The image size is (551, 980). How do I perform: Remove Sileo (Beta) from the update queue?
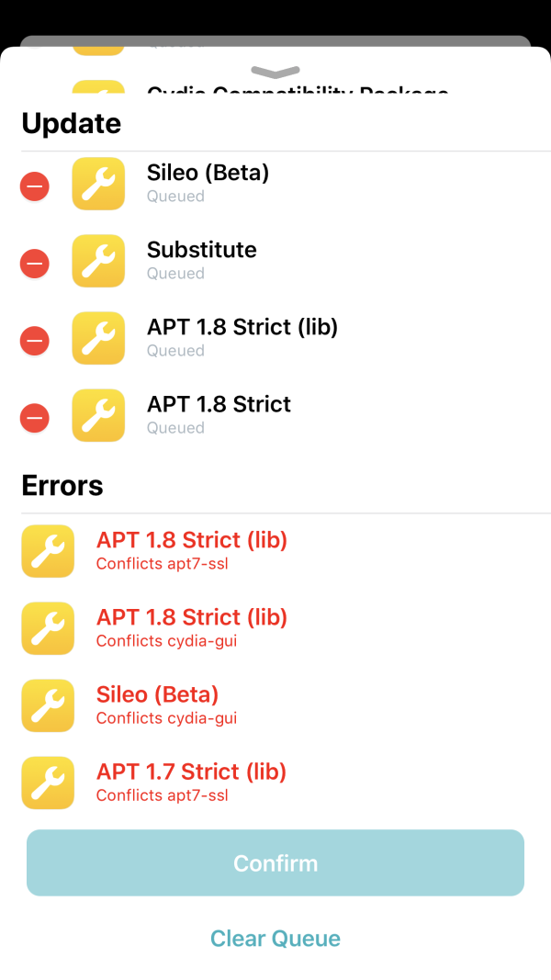[35, 186]
